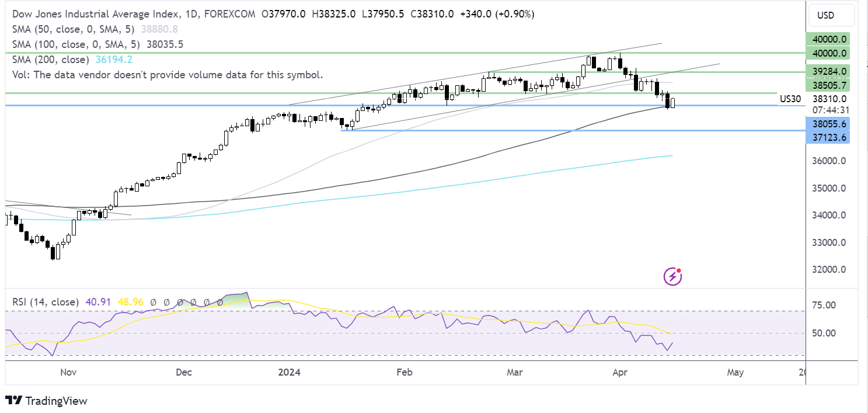Click the US30 symbol price label
The image size is (868, 413).
(x=790, y=99)
